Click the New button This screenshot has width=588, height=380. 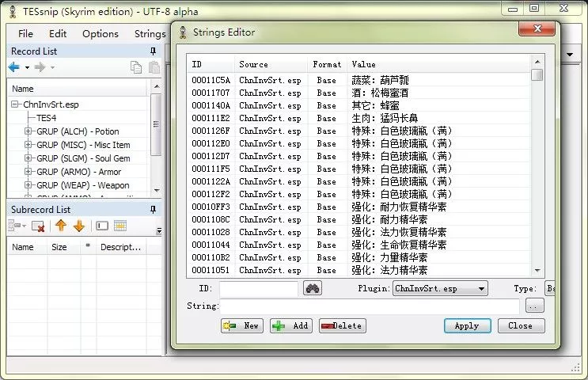pos(242,325)
